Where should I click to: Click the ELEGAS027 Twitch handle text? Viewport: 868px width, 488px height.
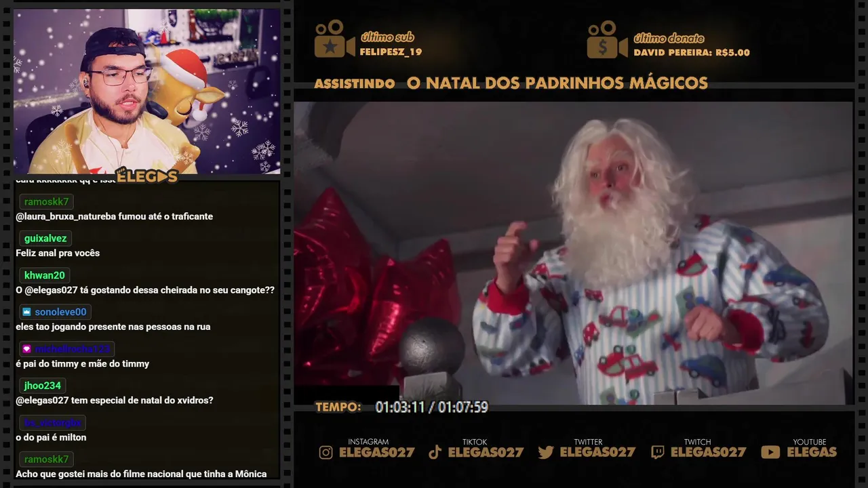[x=709, y=452]
